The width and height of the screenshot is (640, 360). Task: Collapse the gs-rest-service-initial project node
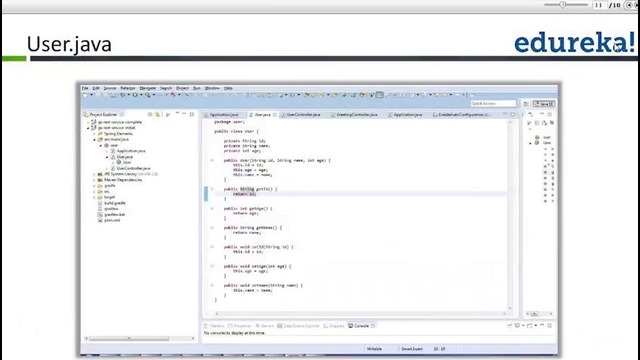coord(88,128)
